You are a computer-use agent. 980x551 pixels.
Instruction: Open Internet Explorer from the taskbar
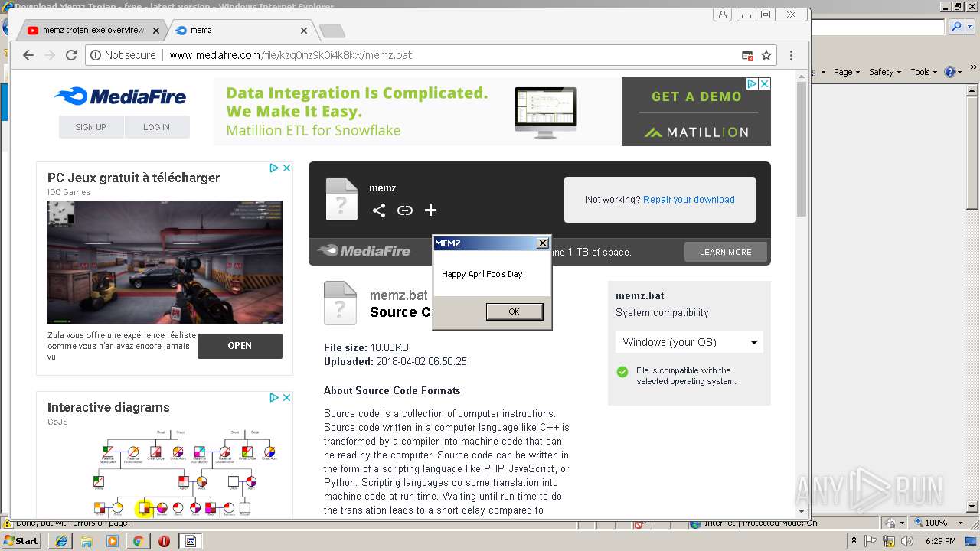click(60, 541)
